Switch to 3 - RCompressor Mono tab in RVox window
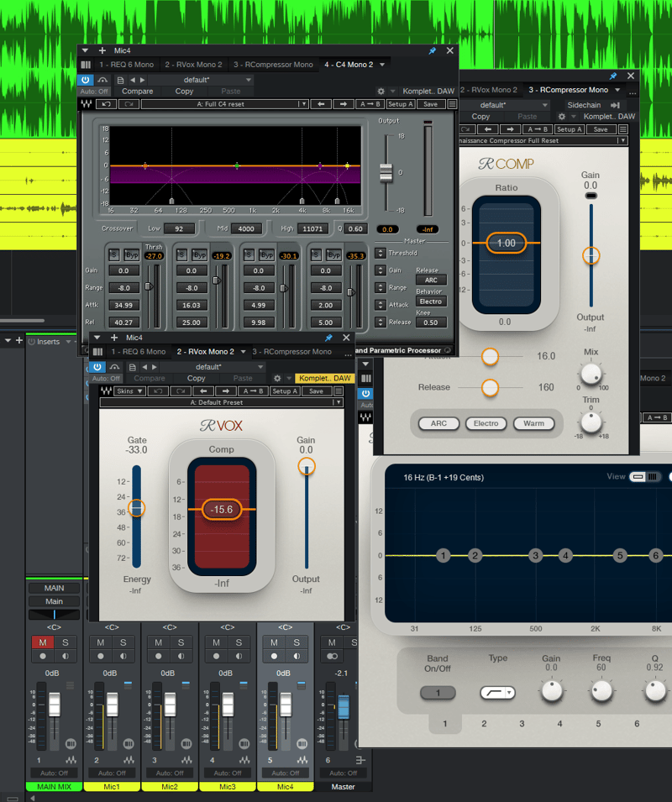Viewport: 672px width, 802px height. (291, 352)
